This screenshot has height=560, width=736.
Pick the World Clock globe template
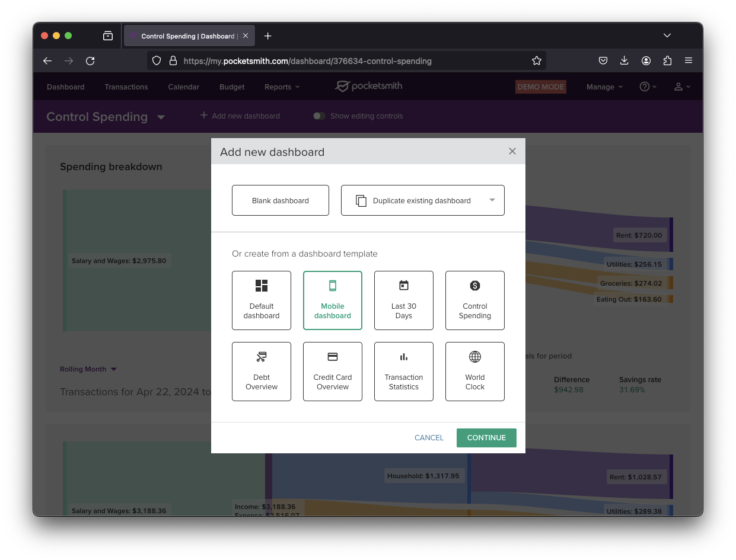pos(475,371)
